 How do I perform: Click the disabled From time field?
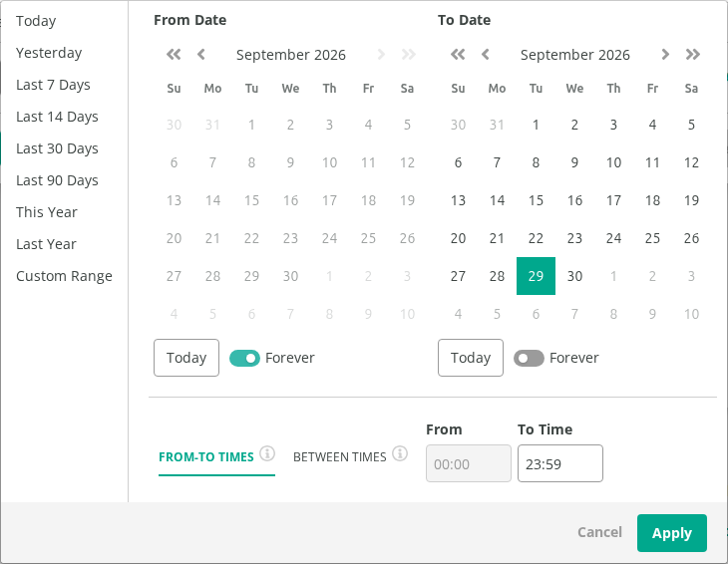[x=469, y=463]
